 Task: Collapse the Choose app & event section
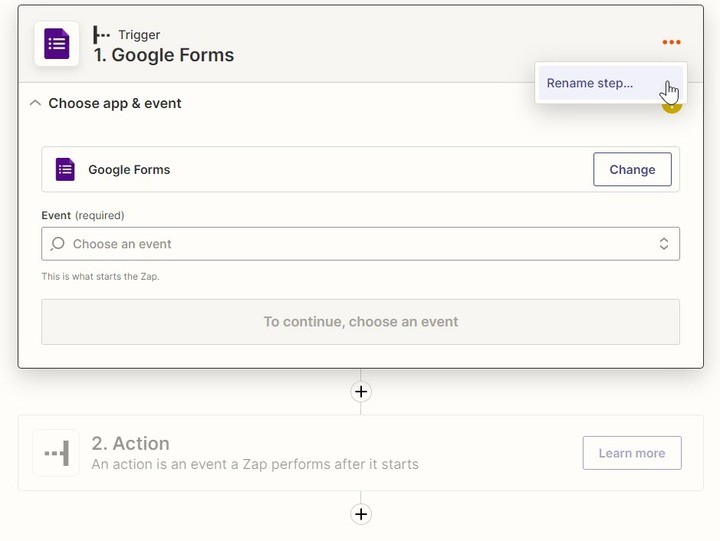coord(35,103)
